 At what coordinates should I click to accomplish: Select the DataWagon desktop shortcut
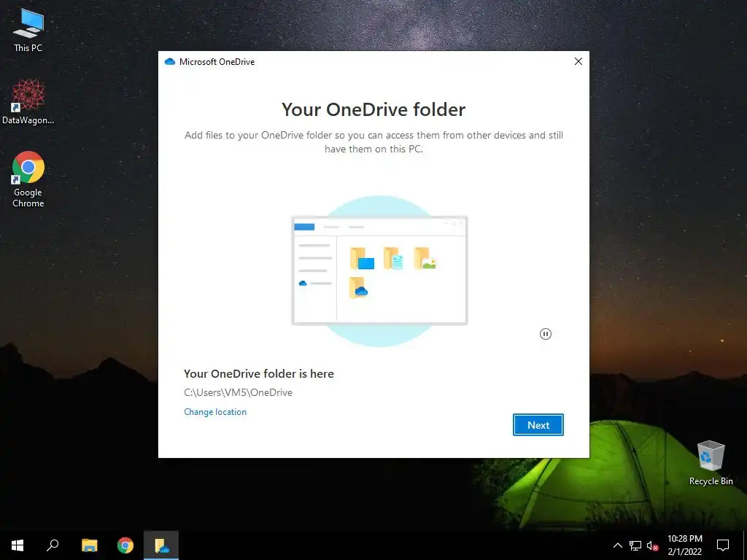28,102
